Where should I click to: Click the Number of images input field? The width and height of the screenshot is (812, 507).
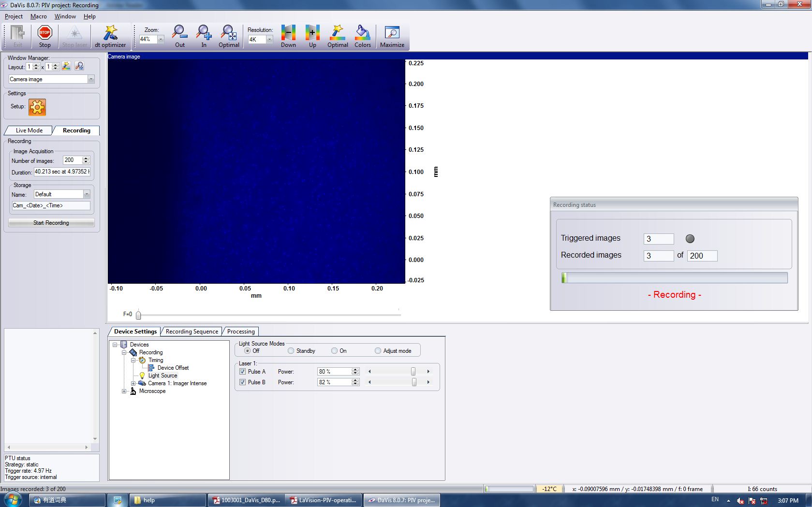click(72, 160)
